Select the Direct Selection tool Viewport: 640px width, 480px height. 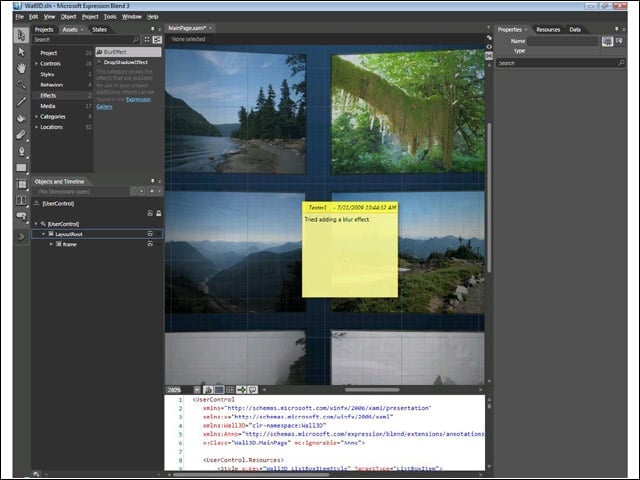pyautogui.click(x=21, y=52)
